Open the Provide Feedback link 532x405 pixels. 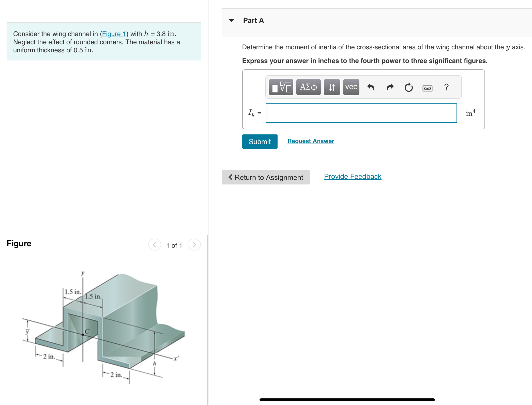point(352,176)
